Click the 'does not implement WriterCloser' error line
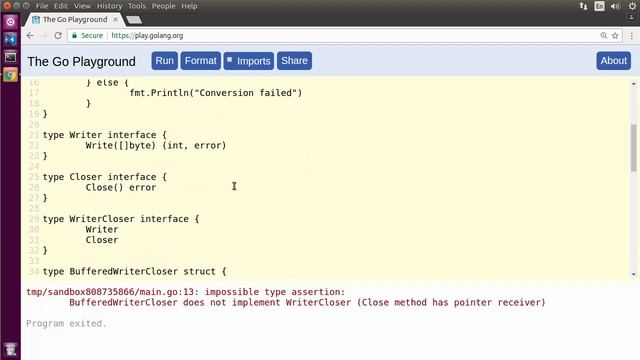 point(307,302)
